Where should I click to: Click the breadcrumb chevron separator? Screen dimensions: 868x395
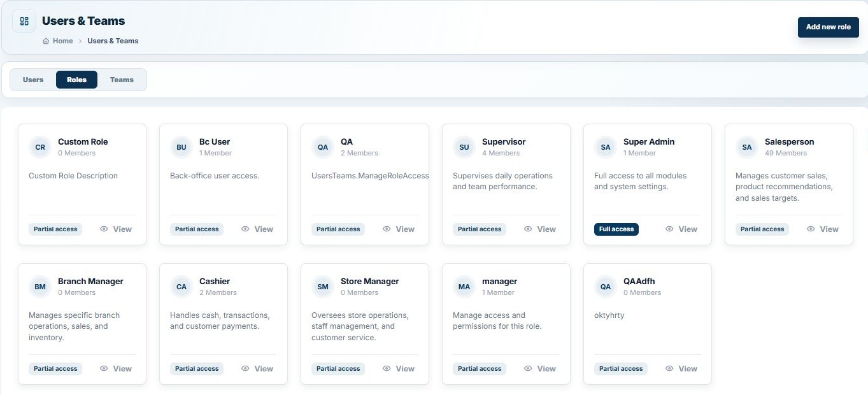pos(80,41)
